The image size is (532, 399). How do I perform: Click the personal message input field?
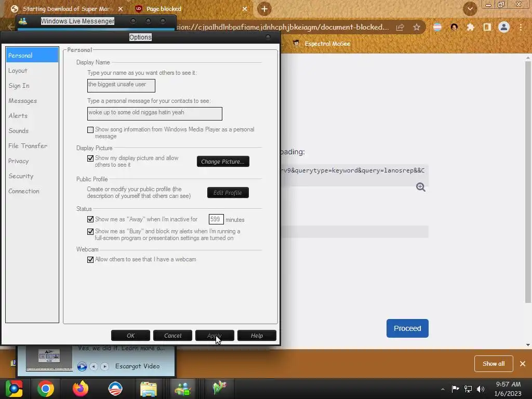pyautogui.click(x=155, y=114)
